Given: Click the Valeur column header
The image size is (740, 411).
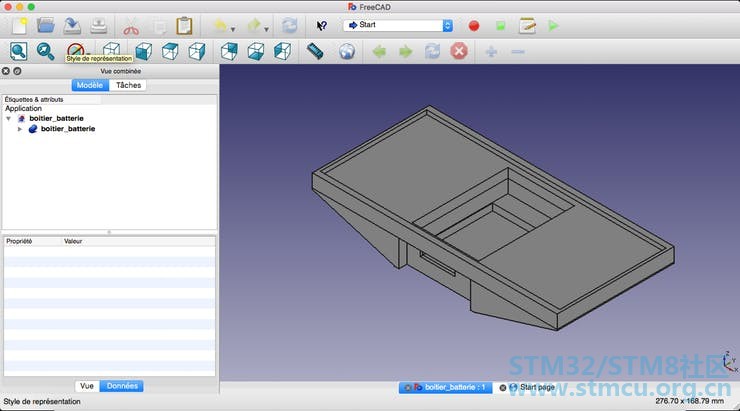Looking at the screenshot, I should 73,241.
